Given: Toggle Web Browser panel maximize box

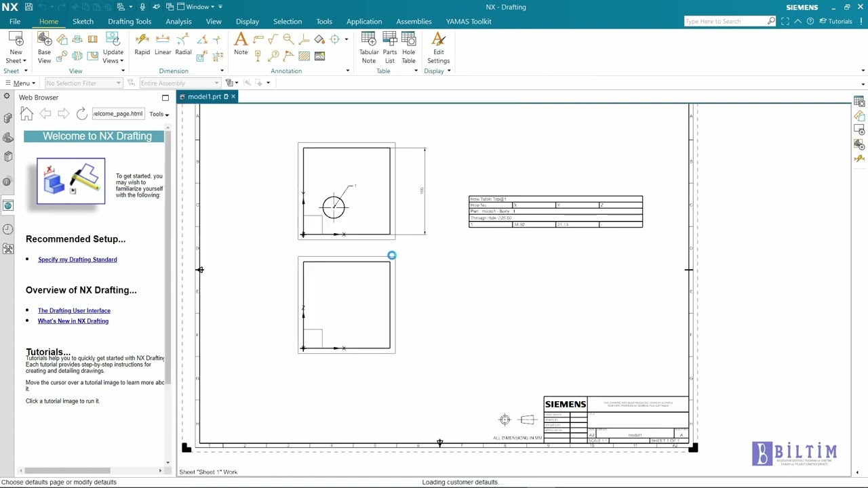Looking at the screenshot, I should (165, 98).
